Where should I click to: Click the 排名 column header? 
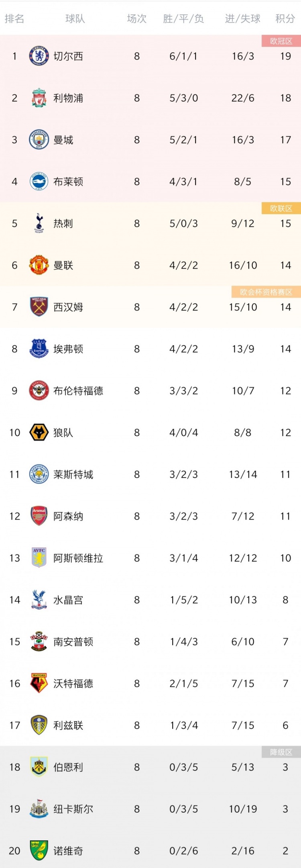14,19
